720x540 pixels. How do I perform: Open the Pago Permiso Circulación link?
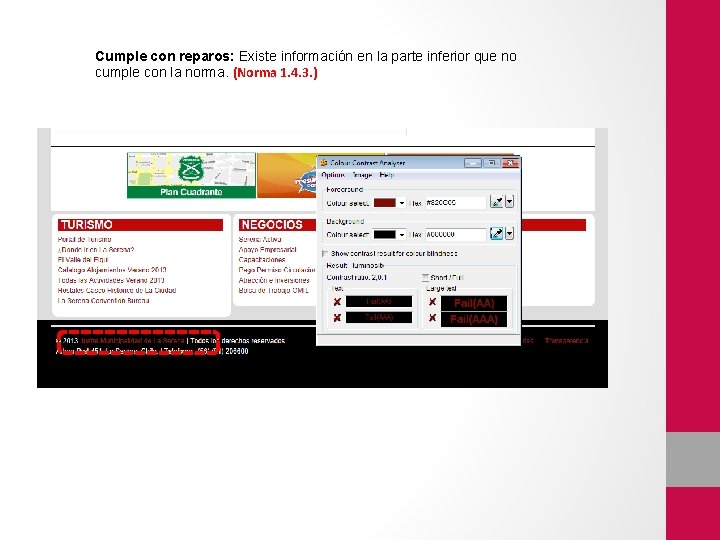coord(277,270)
